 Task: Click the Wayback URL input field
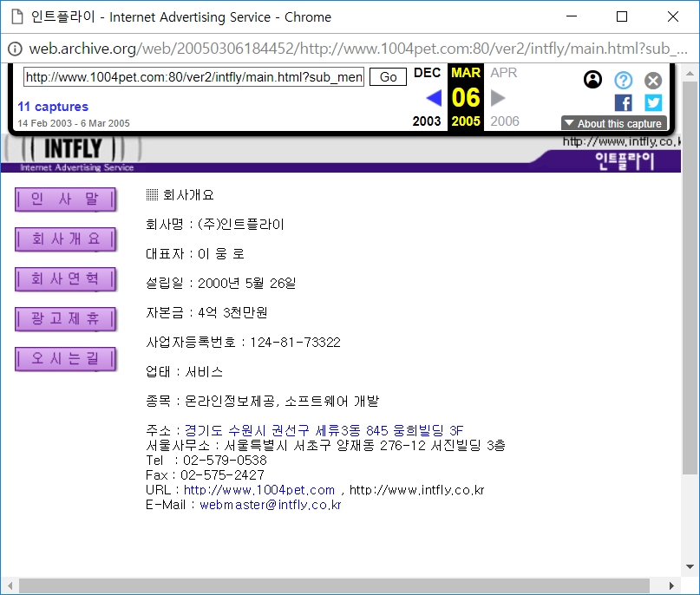tap(193, 77)
